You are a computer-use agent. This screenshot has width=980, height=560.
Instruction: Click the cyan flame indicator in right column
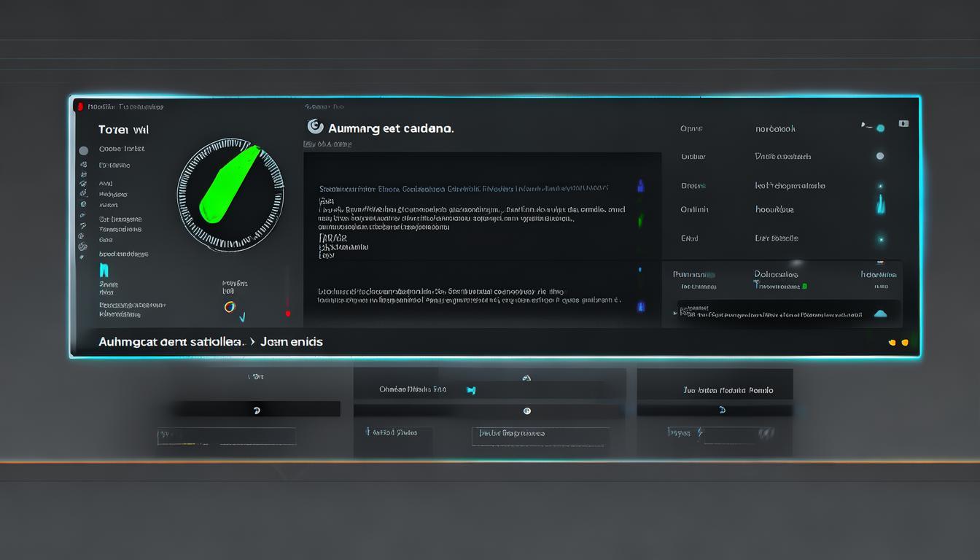click(x=880, y=204)
